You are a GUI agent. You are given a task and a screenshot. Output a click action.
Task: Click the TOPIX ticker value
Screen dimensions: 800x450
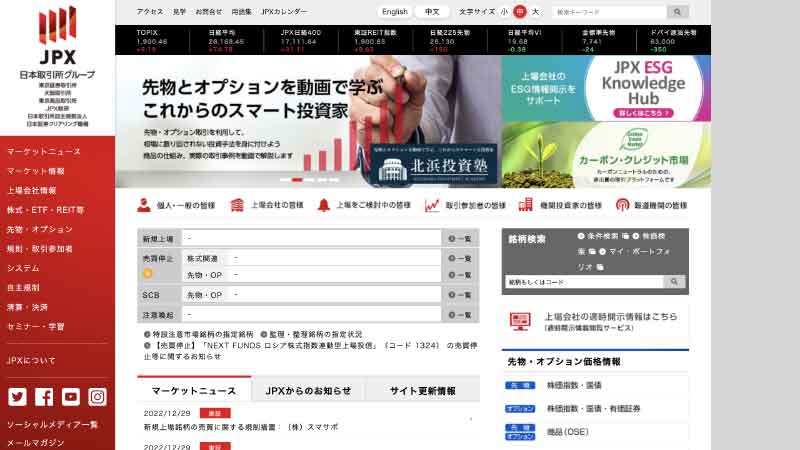click(x=152, y=42)
